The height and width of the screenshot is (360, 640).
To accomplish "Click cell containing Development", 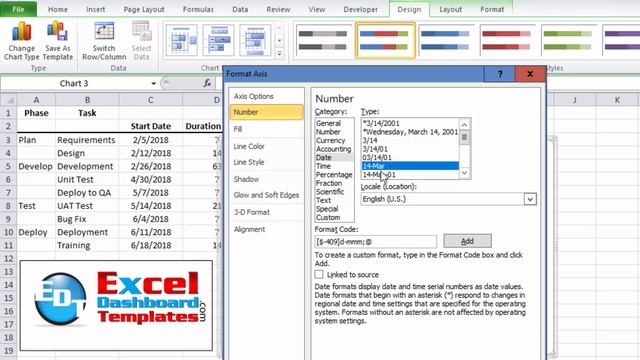I will [x=87, y=167].
